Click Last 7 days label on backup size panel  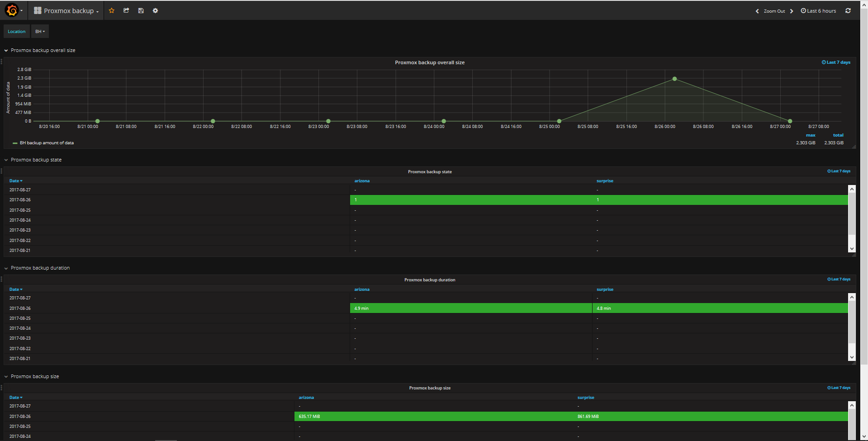839,388
